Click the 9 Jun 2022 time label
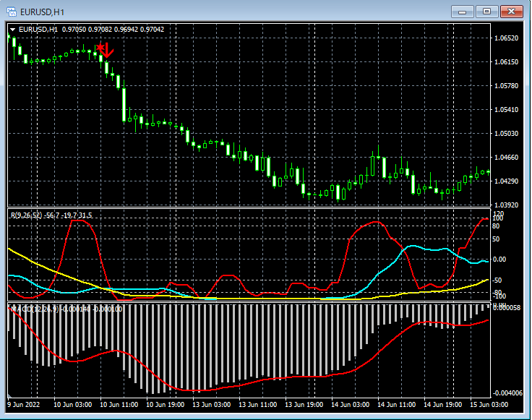This screenshot has width=532, height=420. tap(23, 404)
